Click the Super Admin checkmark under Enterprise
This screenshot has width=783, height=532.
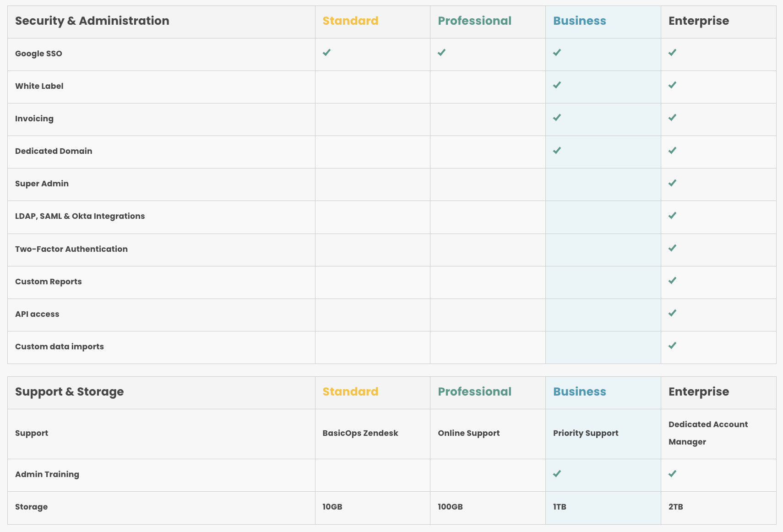(672, 183)
